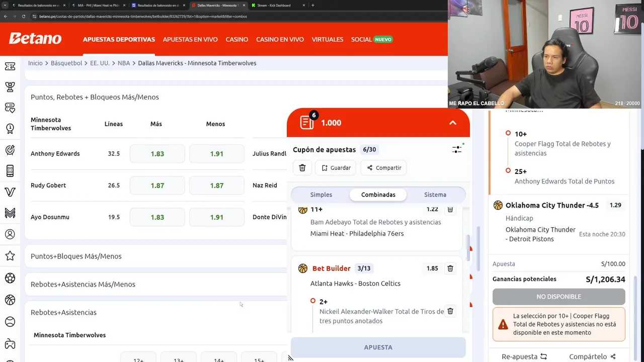Pick Anthony Edwards Más 1.83 odds
This screenshot has height=362, width=644.
157,154
